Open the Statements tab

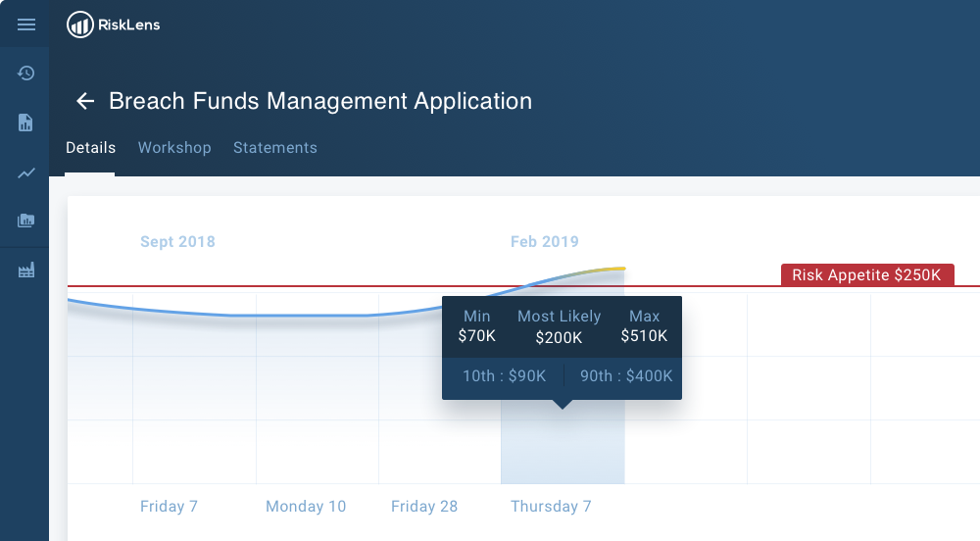[275, 148]
